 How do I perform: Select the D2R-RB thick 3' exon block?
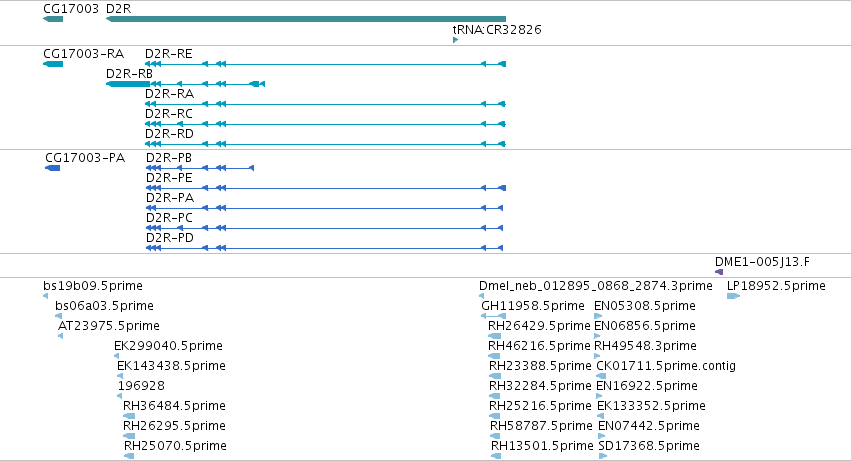[x=128, y=84]
